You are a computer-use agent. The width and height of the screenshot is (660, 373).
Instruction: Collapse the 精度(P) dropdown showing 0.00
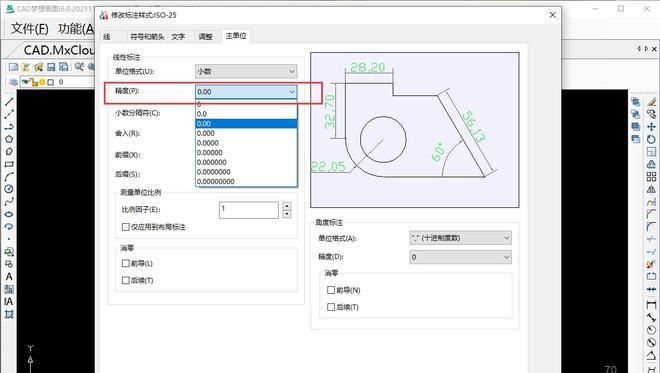[x=246, y=91]
